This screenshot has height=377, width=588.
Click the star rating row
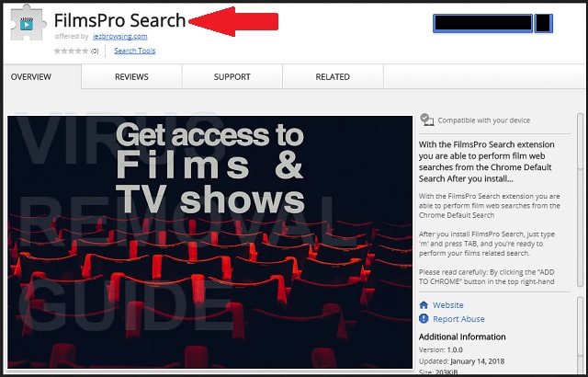coord(72,51)
